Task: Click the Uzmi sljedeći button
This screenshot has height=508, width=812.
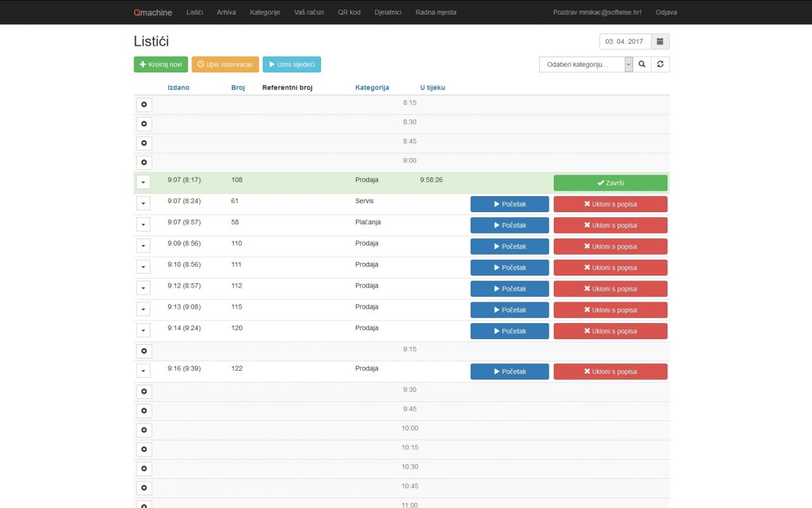Action: tap(292, 64)
